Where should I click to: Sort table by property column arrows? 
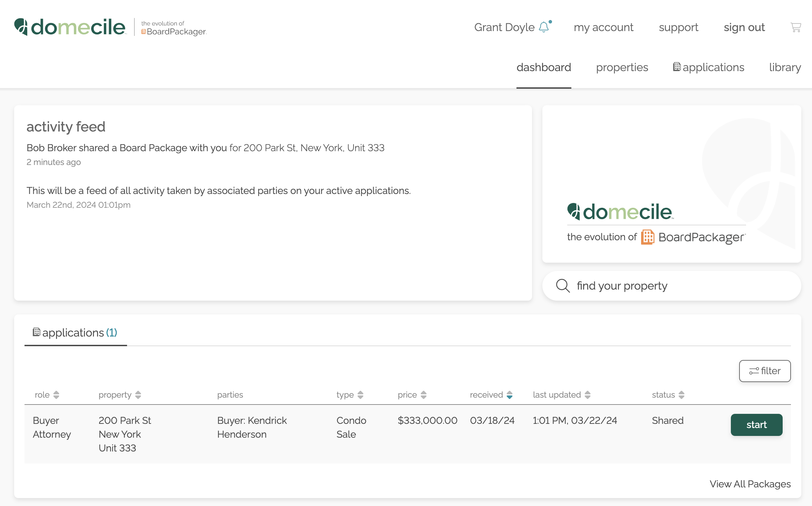(x=138, y=395)
